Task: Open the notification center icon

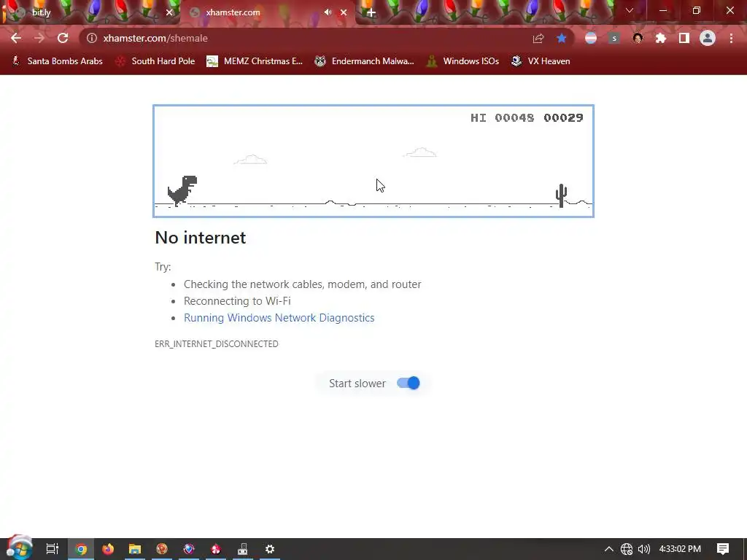Action: 723,549
